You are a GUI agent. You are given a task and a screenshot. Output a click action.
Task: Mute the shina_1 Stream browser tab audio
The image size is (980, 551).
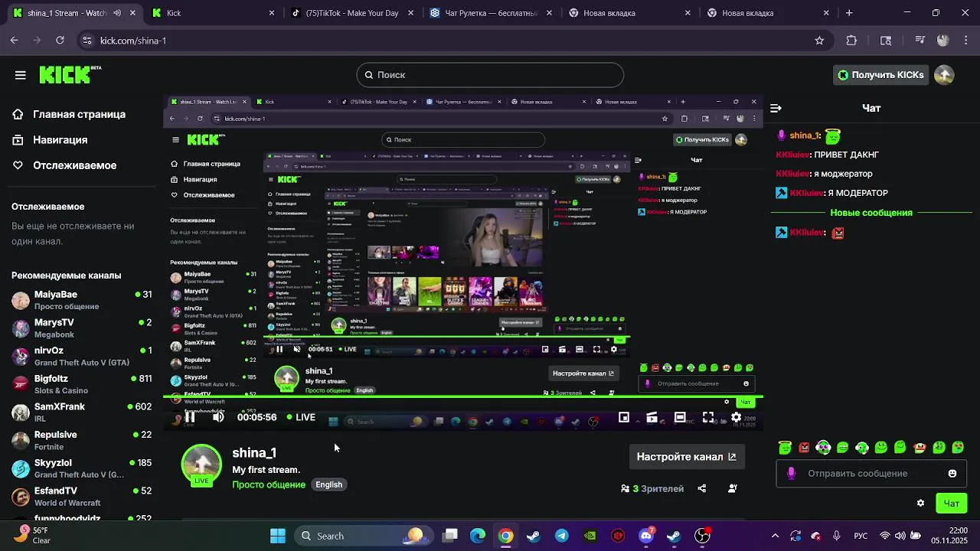click(x=117, y=13)
